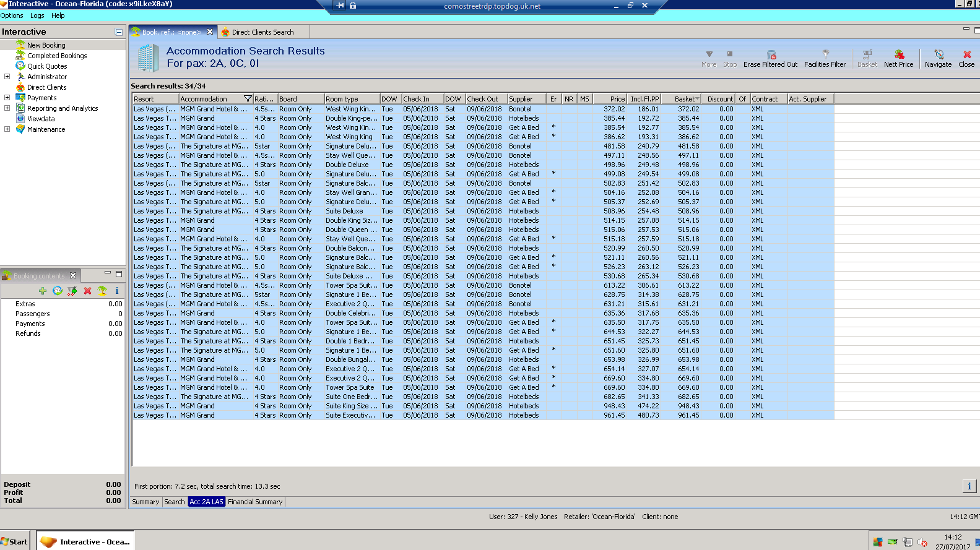Close the Booking contents tab
The height and width of the screenshot is (550, 980).
click(73, 275)
